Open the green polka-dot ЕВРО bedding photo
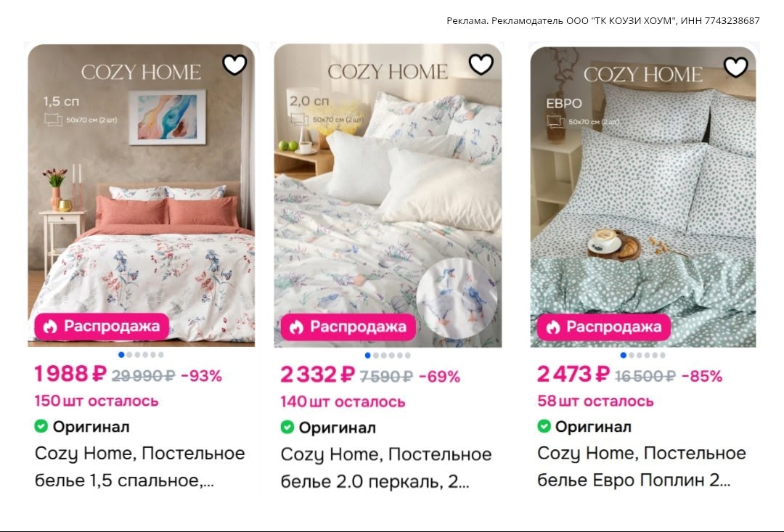784x532 pixels. click(643, 197)
